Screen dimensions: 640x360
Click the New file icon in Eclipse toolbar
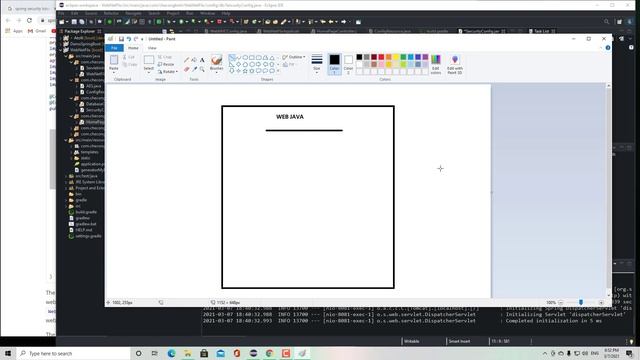pyautogui.click(x=62, y=22)
